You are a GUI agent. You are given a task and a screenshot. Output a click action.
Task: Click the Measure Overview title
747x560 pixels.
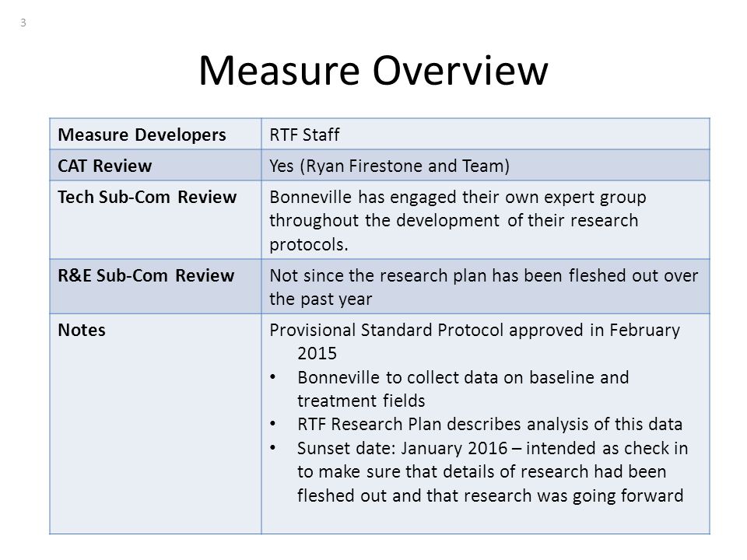pyautogui.click(x=373, y=71)
